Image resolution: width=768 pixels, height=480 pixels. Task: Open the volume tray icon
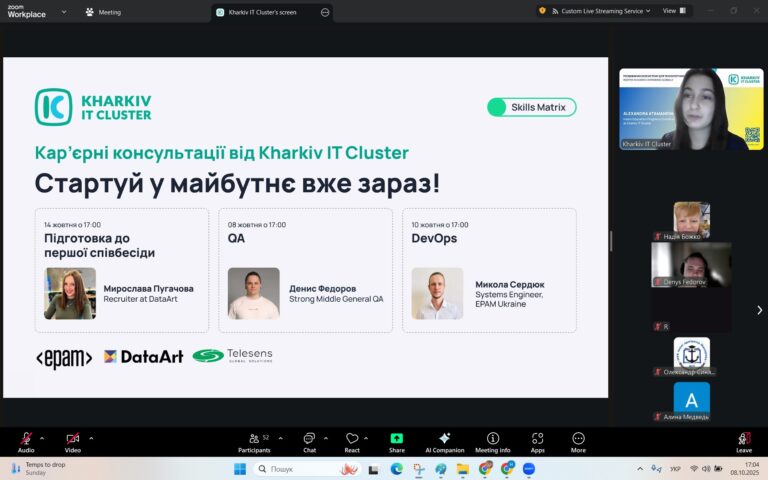(706, 469)
